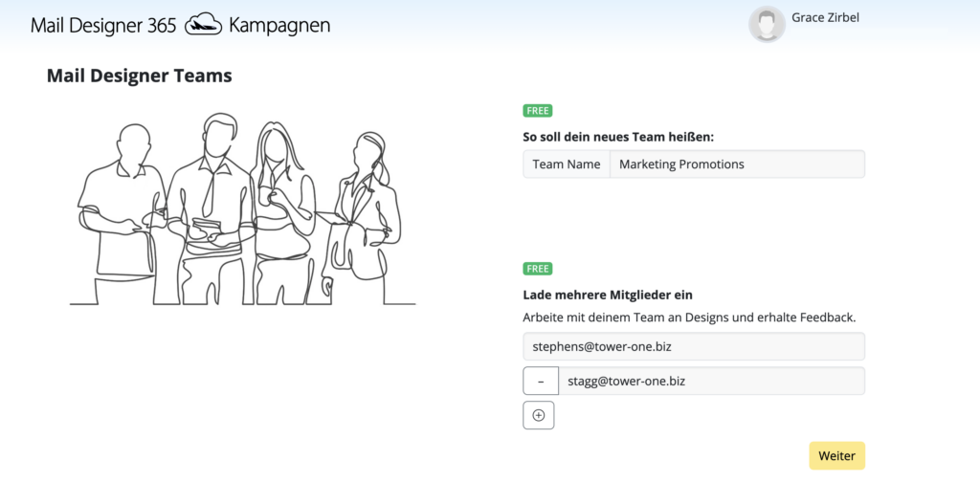Click the Weiter button

pyautogui.click(x=836, y=456)
